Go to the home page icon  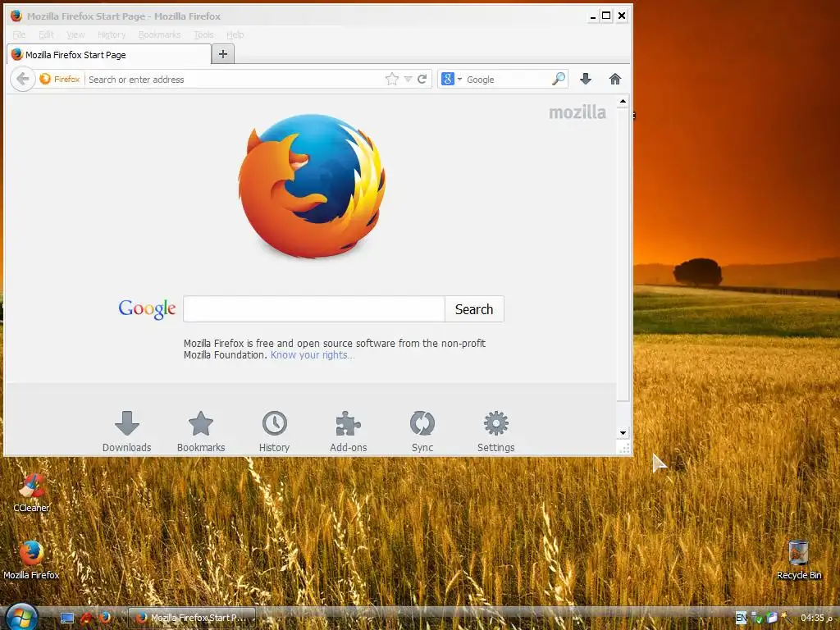(x=615, y=80)
